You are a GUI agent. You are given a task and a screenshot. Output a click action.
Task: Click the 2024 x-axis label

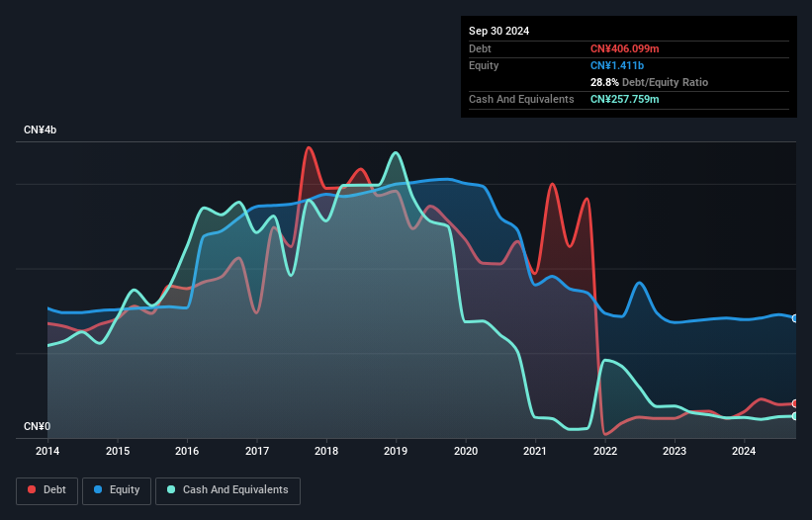[x=744, y=451]
